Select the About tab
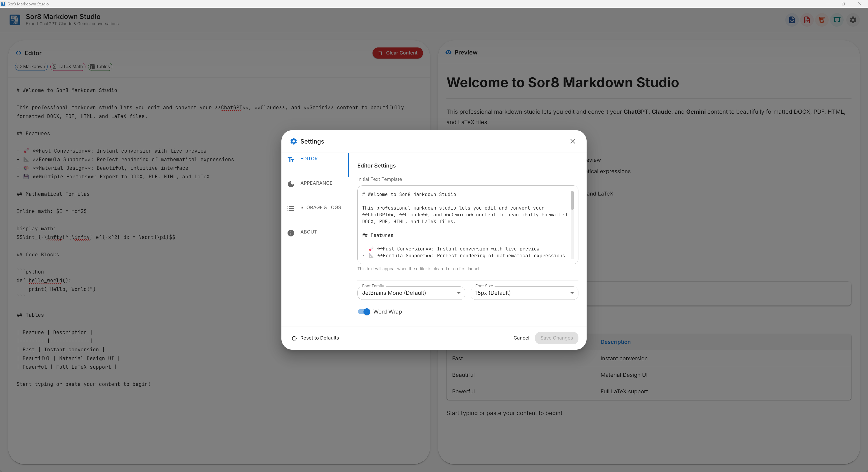This screenshot has height=472, width=868. point(308,232)
